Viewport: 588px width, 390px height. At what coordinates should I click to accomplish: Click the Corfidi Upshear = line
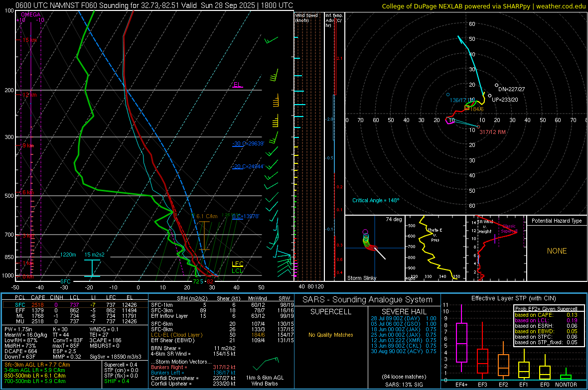[x=193, y=384]
